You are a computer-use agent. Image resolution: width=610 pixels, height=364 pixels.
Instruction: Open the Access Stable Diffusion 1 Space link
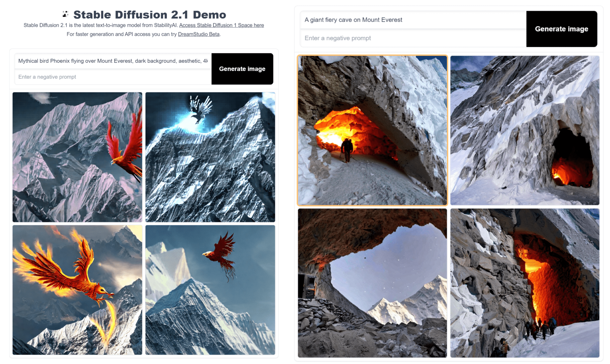click(x=221, y=25)
